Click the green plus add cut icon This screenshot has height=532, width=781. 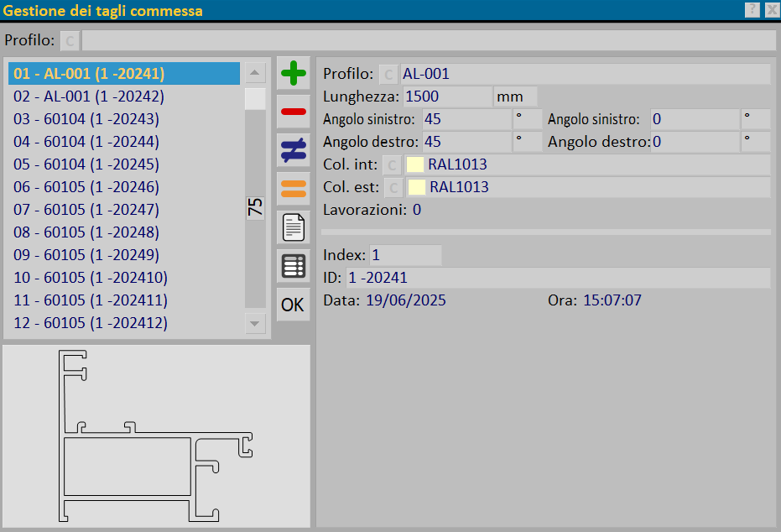point(294,73)
